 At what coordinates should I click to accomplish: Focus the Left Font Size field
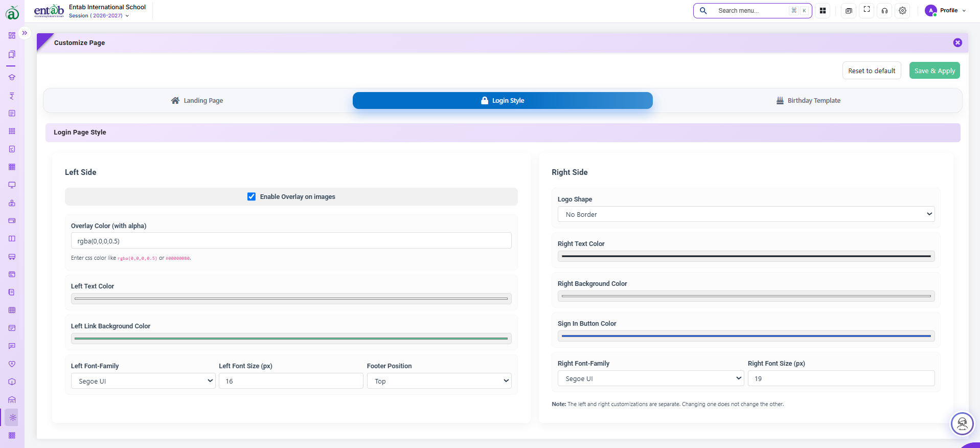[291, 381]
